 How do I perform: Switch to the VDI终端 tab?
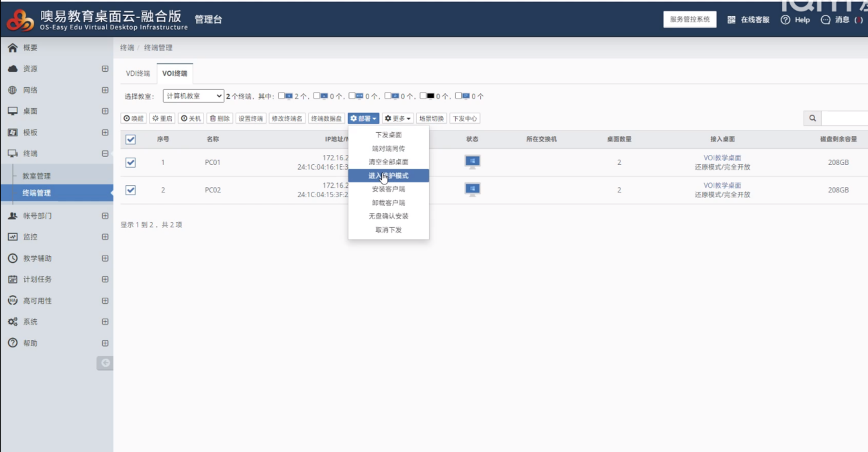pyautogui.click(x=138, y=74)
